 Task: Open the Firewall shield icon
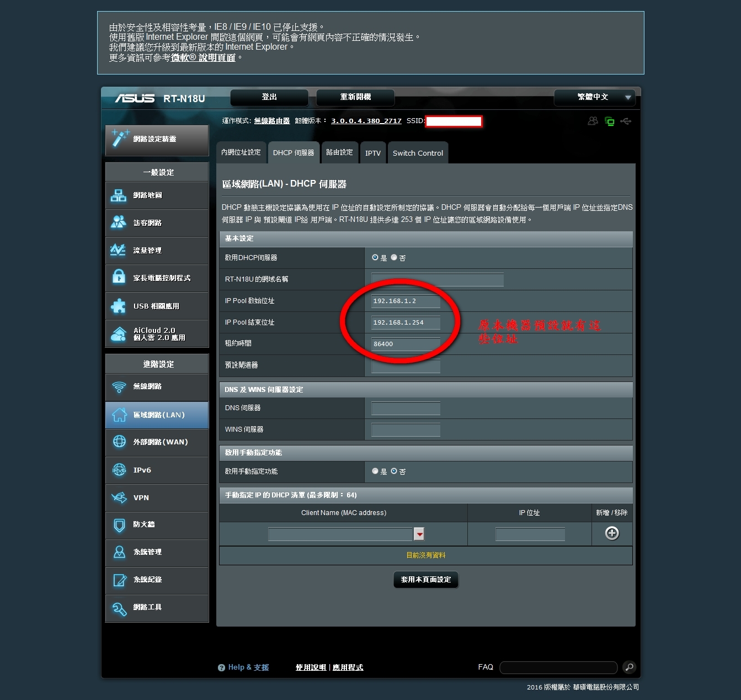coord(119,524)
